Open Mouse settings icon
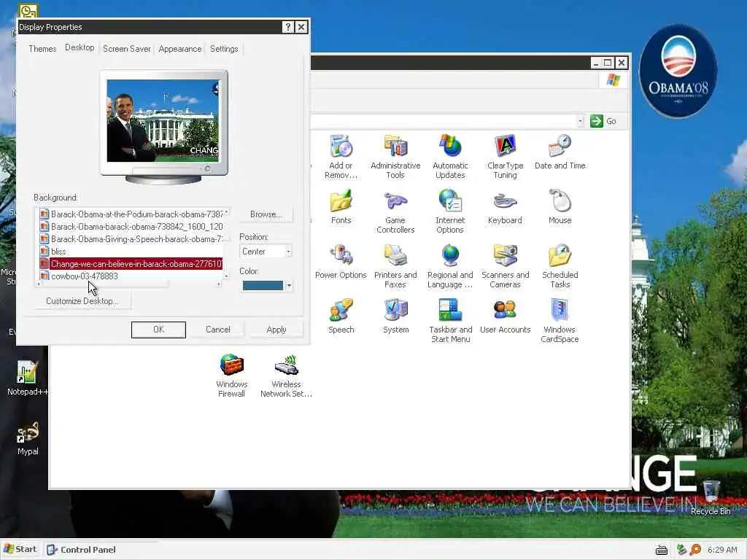Image resolution: width=747 pixels, height=560 pixels. coord(560,207)
